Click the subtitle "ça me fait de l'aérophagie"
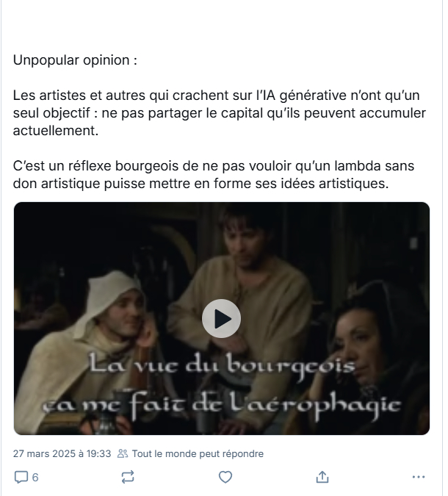 coord(222,406)
